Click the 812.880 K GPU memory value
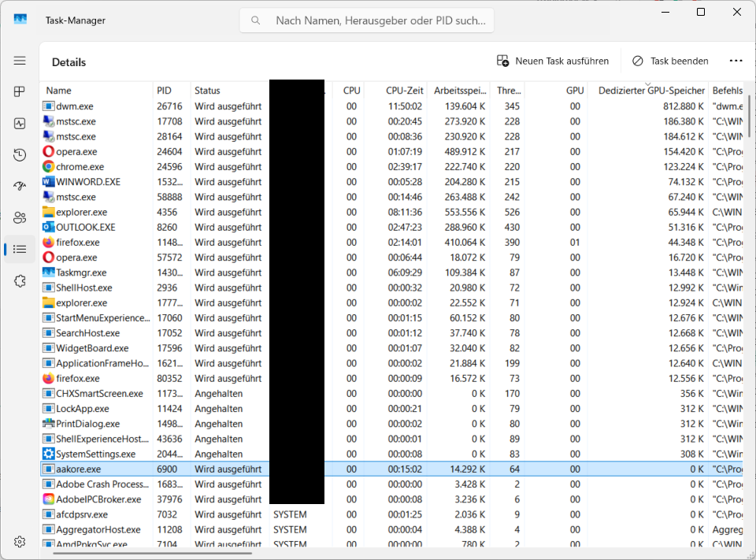 [684, 106]
